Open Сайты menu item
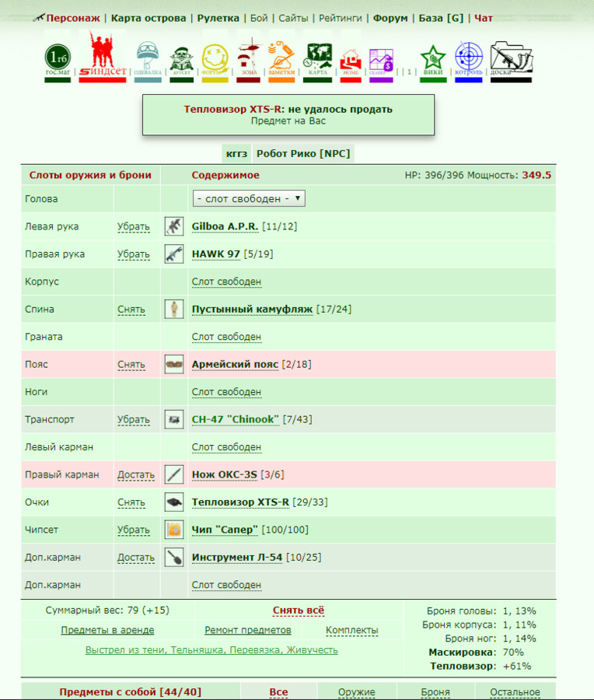 [293, 19]
